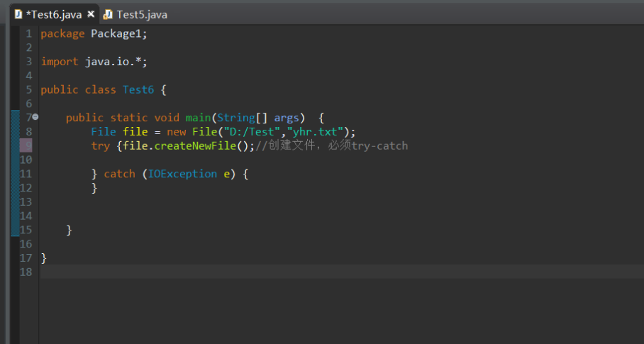Collapse the main method fold marker
The width and height of the screenshot is (644, 344).
pos(35,117)
